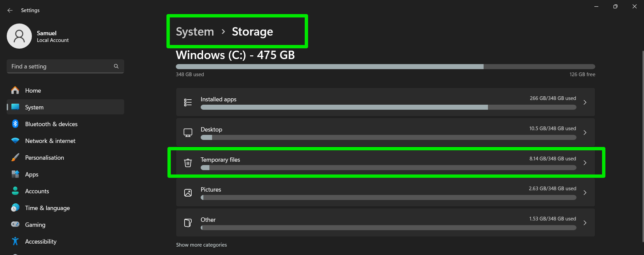Expand Desktop storage category chevron
Screen dimensions: 644x255
click(x=585, y=133)
